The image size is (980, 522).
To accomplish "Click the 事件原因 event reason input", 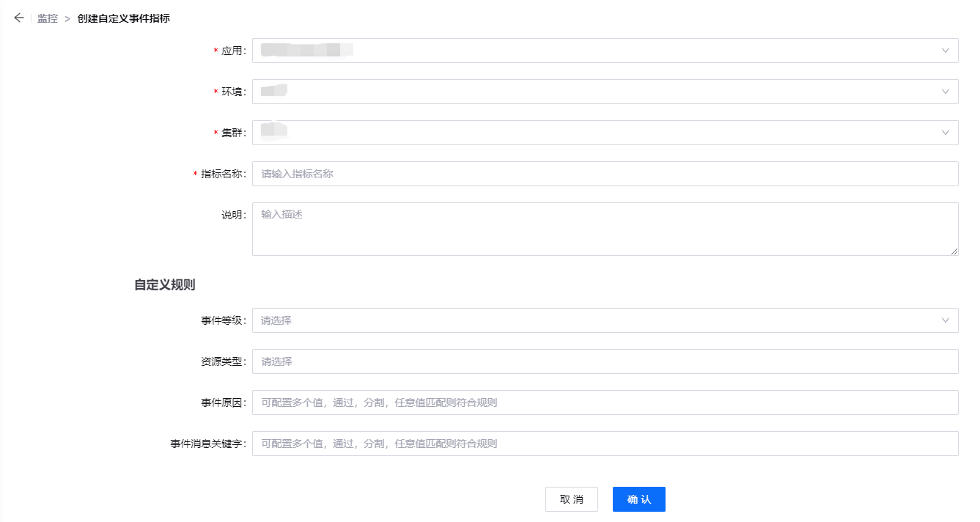I will 586,402.
